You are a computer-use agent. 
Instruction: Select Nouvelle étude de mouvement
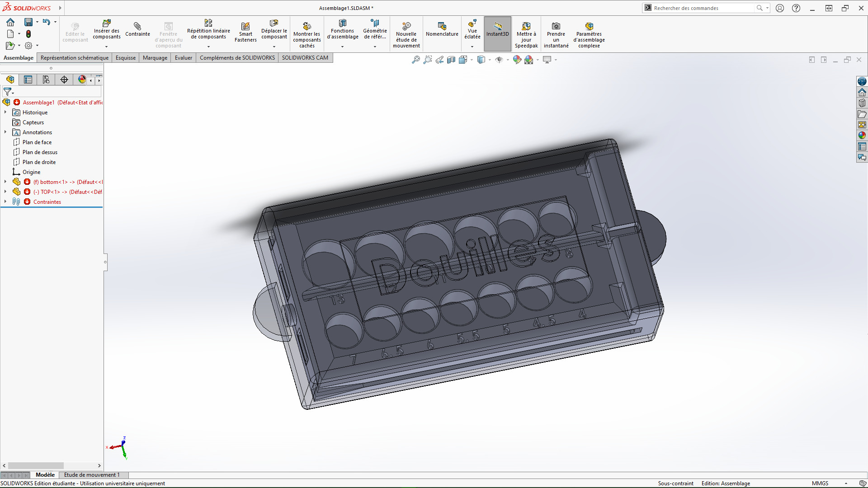tap(406, 27)
